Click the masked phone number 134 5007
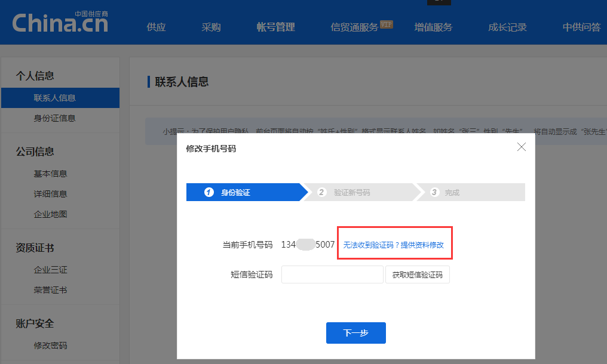 click(x=308, y=245)
